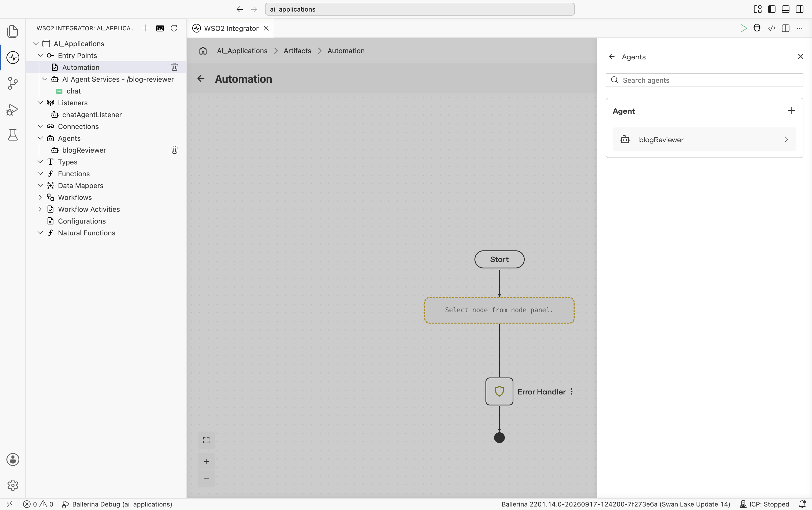Select the WSO2 Integrator editor tab
The height and width of the screenshot is (510, 812).
tap(231, 28)
